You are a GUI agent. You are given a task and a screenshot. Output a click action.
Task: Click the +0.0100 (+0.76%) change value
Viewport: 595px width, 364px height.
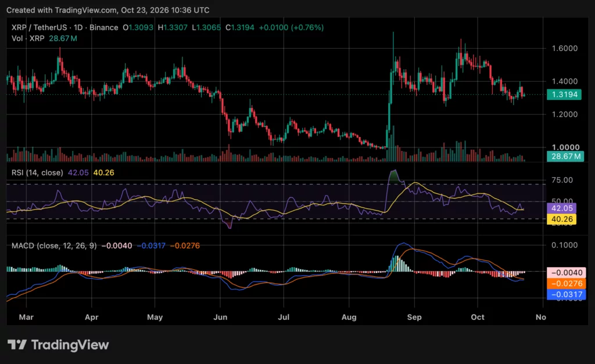point(292,28)
